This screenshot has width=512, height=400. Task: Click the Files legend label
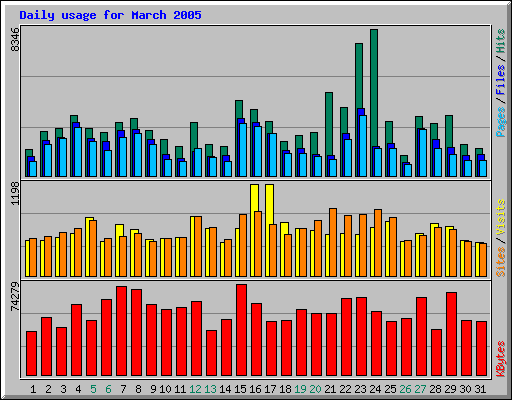click(501, 79)
